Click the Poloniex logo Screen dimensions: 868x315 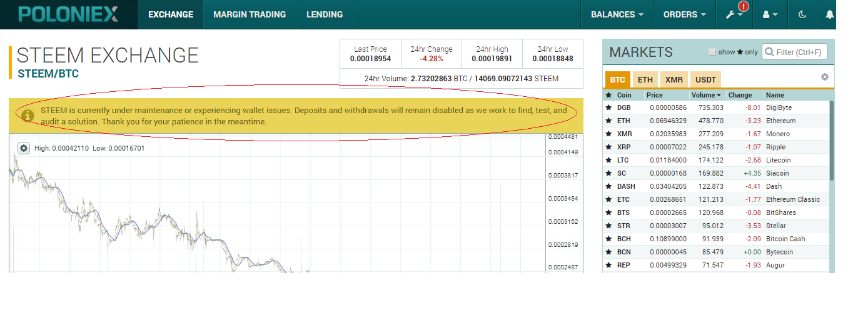[68, 14]
